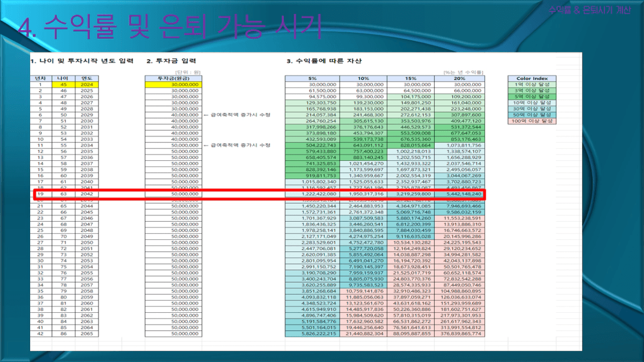Viewport: 644px width, 362px height.
Task: Select the cell '553,509,008'
Action: click(x=410, y=133)
